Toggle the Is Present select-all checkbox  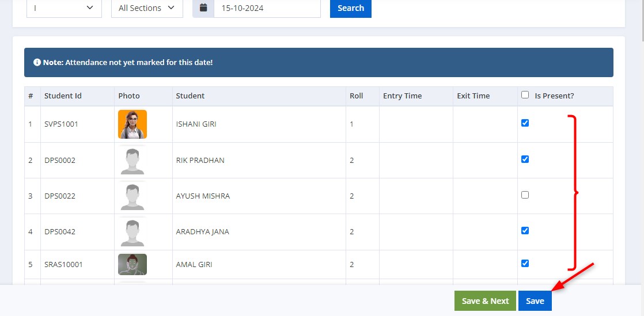pyautogui.click(x=525, y=95)
